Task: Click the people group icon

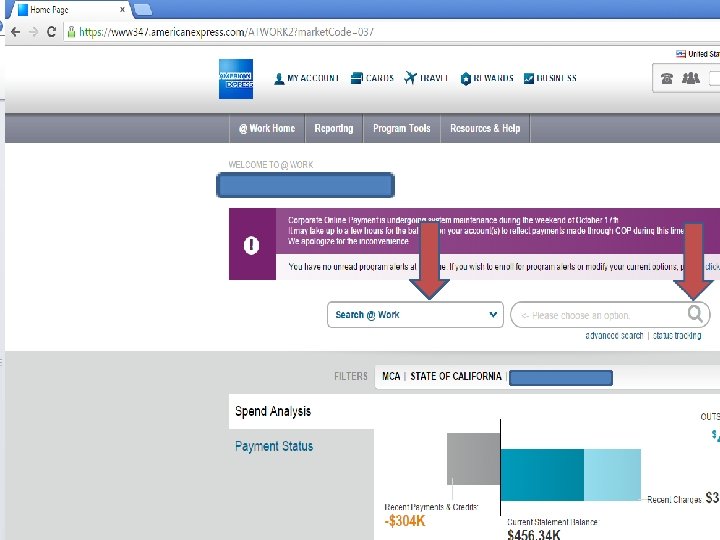Action: (x=691, y=78)
